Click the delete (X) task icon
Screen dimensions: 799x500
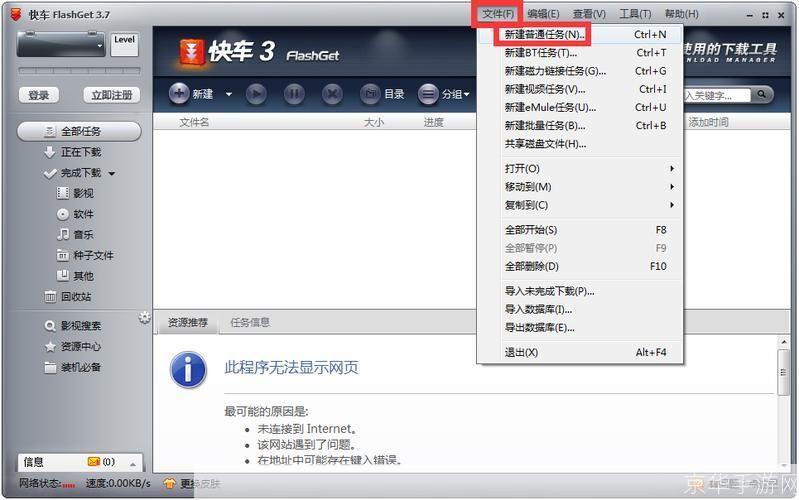(x=332, y=94)
